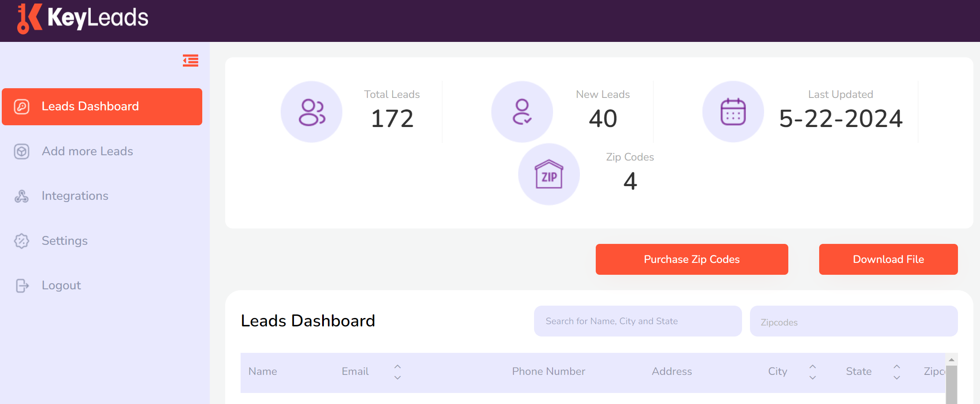Click the Leads Dashboard magnifier icon
The width and height of the screenshot is (980, 404).
21,106
